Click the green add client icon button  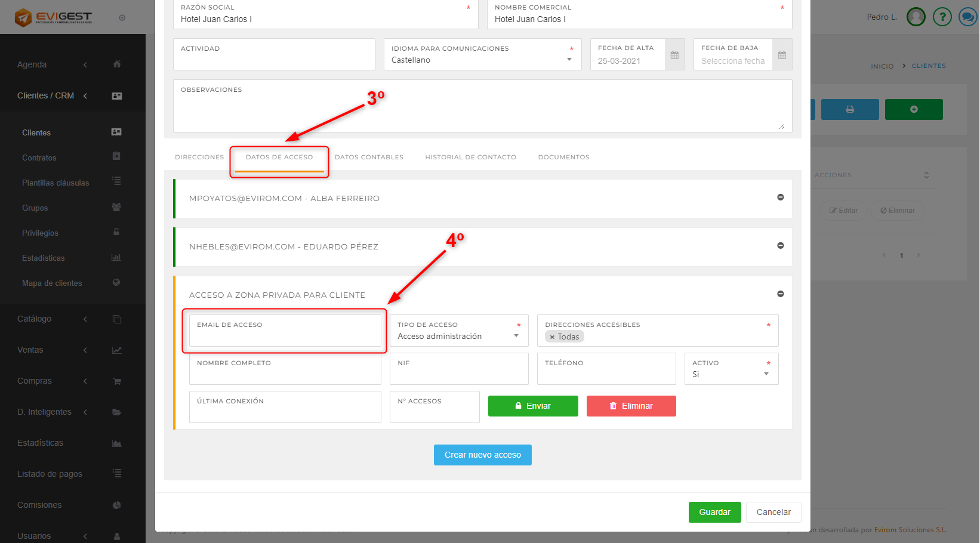[913, 109]
